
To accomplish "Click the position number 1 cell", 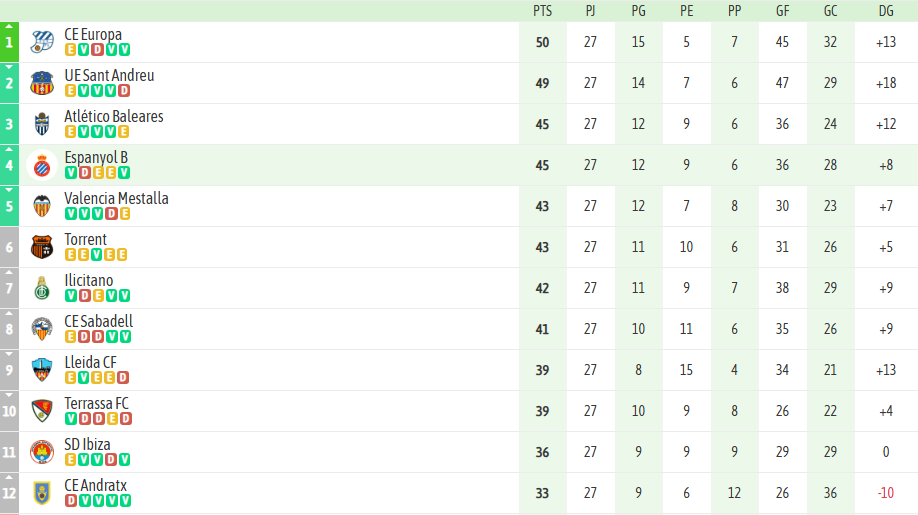I will click(x=9, y=42).
